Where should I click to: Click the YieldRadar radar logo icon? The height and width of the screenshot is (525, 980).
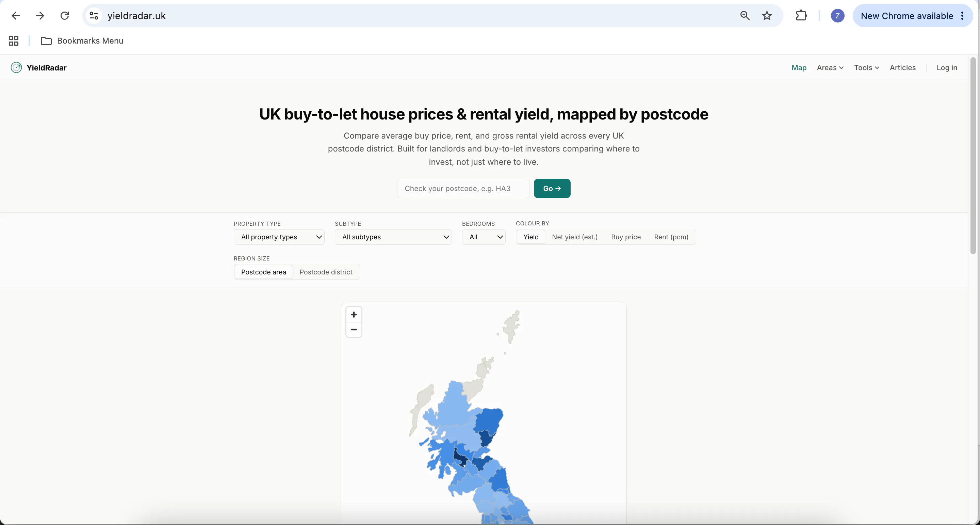coord(16,67)
